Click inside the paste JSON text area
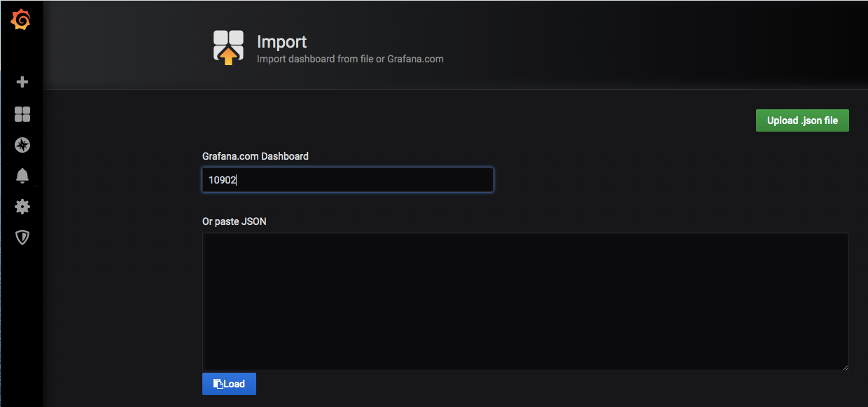The height and width of the screenshot is (407, 868). (526, 302)
